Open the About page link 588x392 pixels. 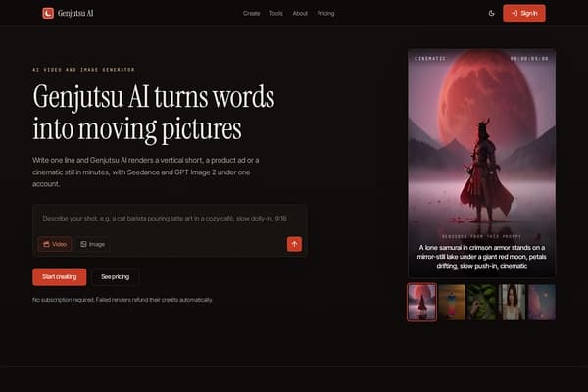[300, 13]
